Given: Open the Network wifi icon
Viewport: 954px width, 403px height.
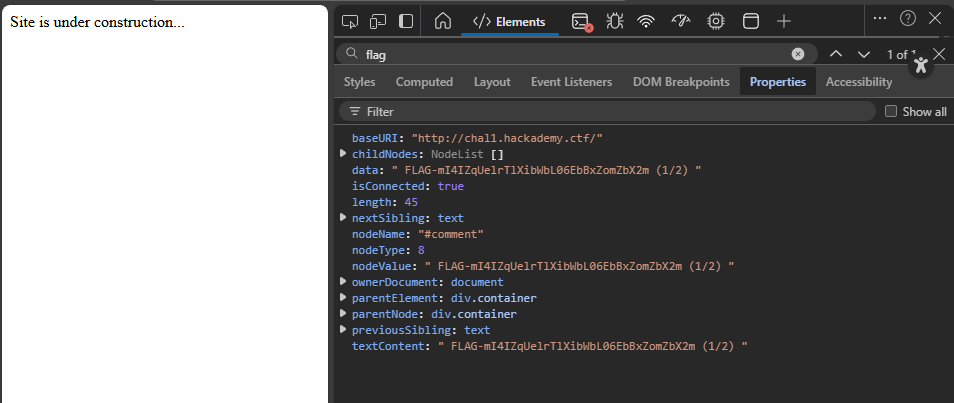Looking at the screenshot, I should pyautogui.click(x=646, y=21).
